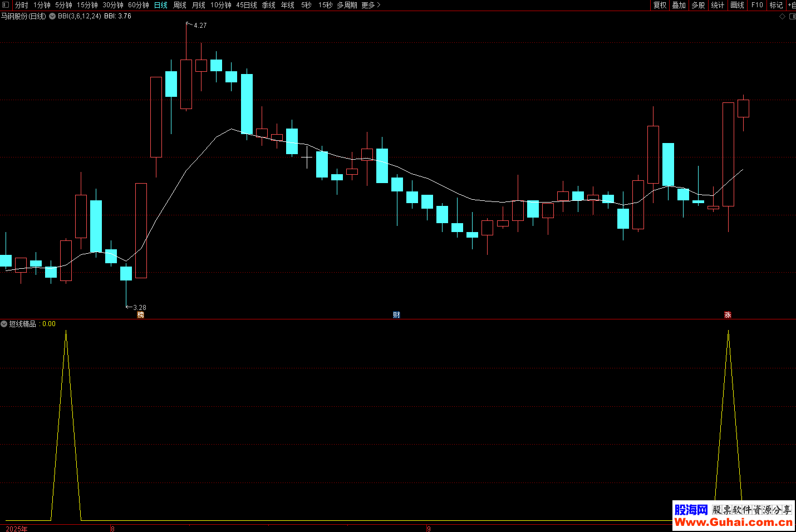Click the 财 financial marker icon

coord(396,315)
